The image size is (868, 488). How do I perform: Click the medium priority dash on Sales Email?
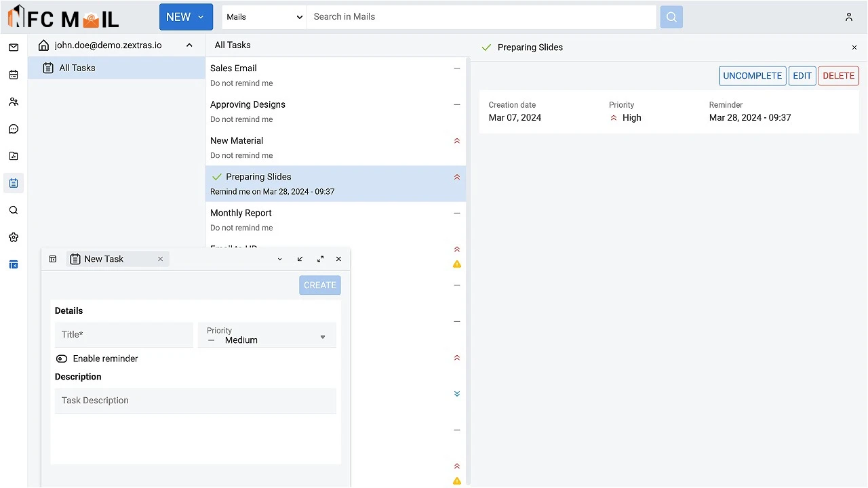click(x=457, y=68)
